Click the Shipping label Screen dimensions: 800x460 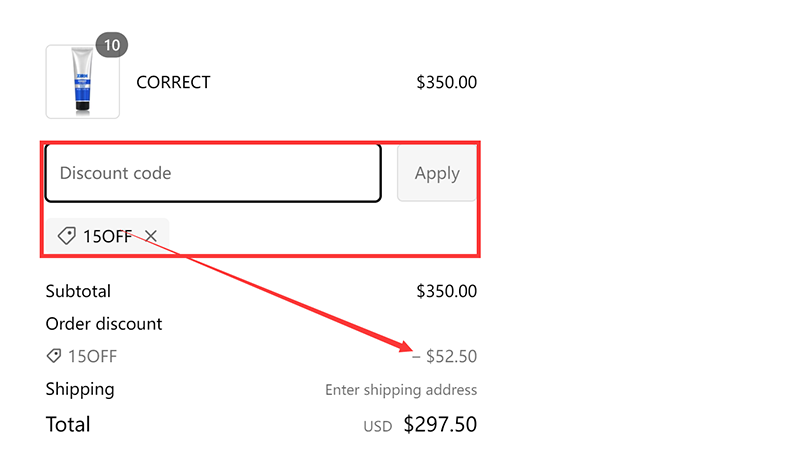(x=80, y=389)
